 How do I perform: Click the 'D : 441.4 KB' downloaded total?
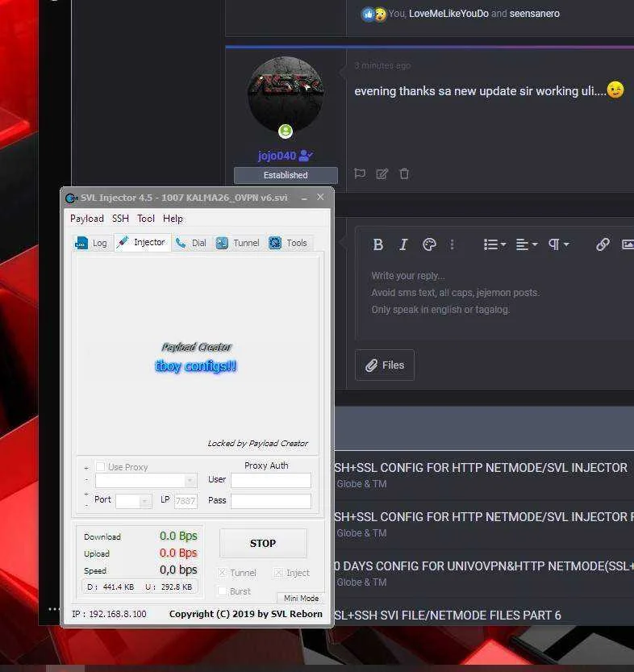pyautogui.click(x=111, y=587)
